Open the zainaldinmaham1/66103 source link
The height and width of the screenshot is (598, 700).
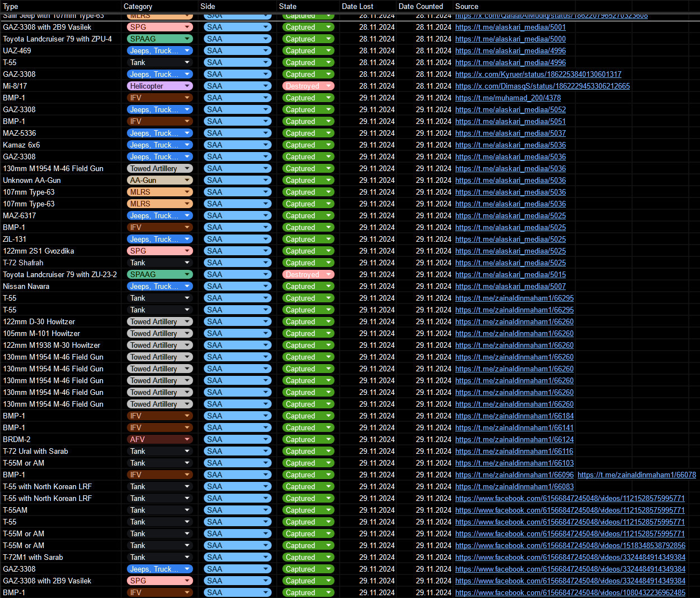pos(514,463)
